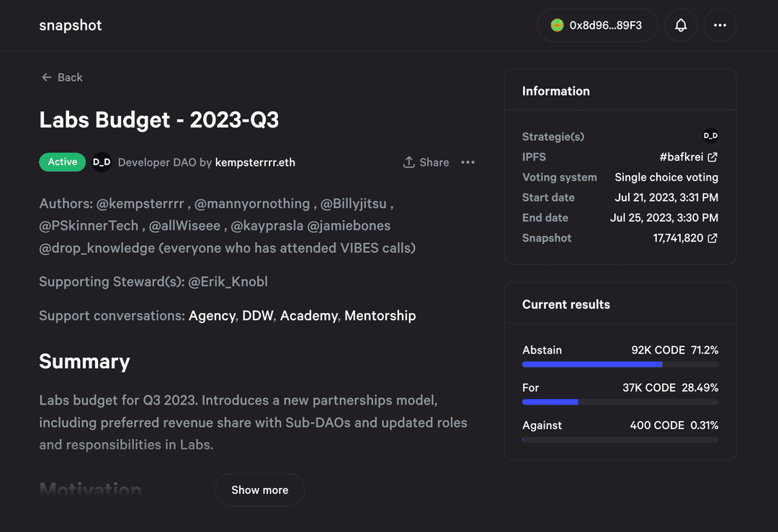Viewport: 778px width, 532px height.
Task: Click the end date Jul 25, 2023, 3:30 PM
Action: pos(664,217)
